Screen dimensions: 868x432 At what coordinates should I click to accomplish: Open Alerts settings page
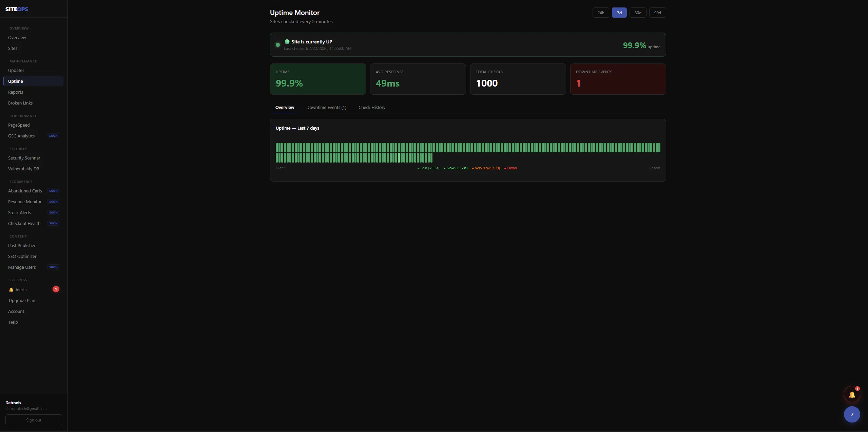33,289
